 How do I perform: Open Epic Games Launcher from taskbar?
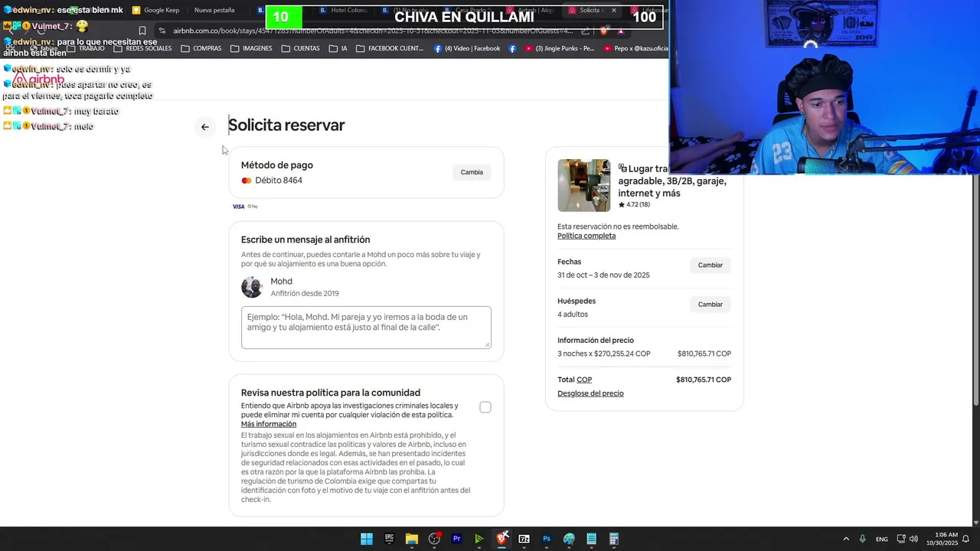[x=389, y=539]
